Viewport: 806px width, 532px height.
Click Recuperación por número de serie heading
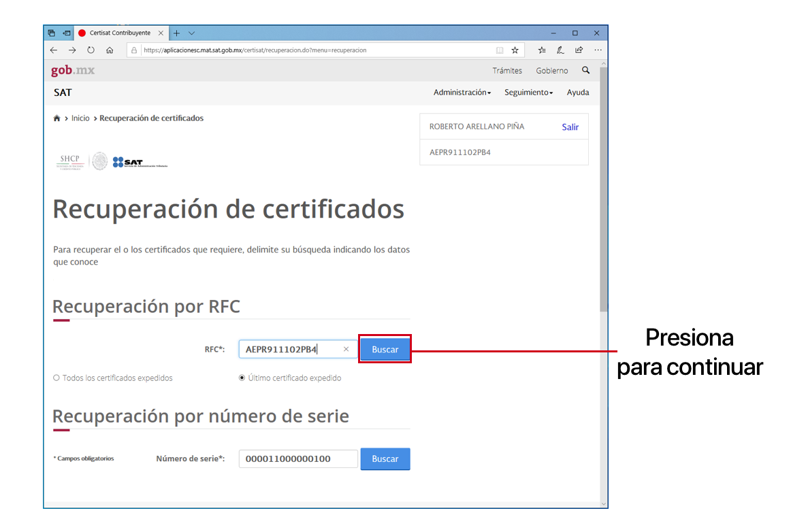(201, 416)
